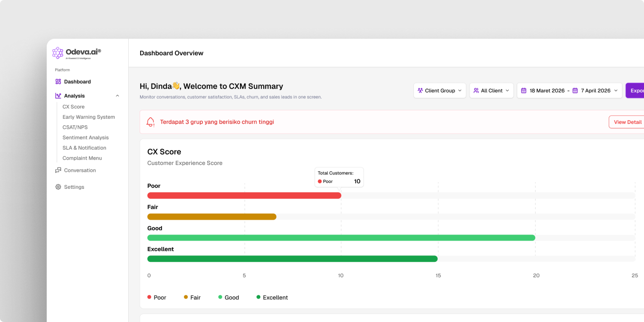Click the axis value 20

tap(536, 275)
